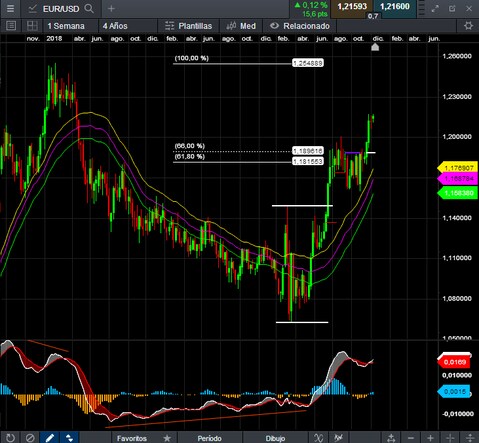This screenshot has height=443, width=479.
Task: Zoom in with the plus button
Action: click(x=430, y=438)
